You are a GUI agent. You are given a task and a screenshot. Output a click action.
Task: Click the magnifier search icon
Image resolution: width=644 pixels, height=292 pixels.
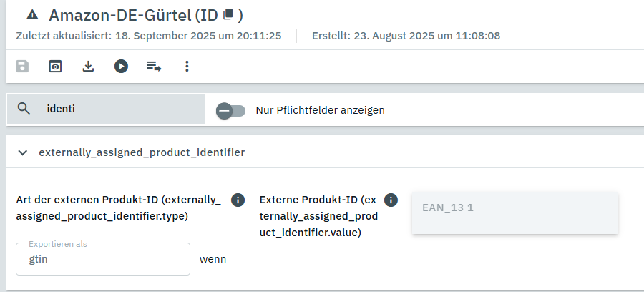click(x=24, y=109)
